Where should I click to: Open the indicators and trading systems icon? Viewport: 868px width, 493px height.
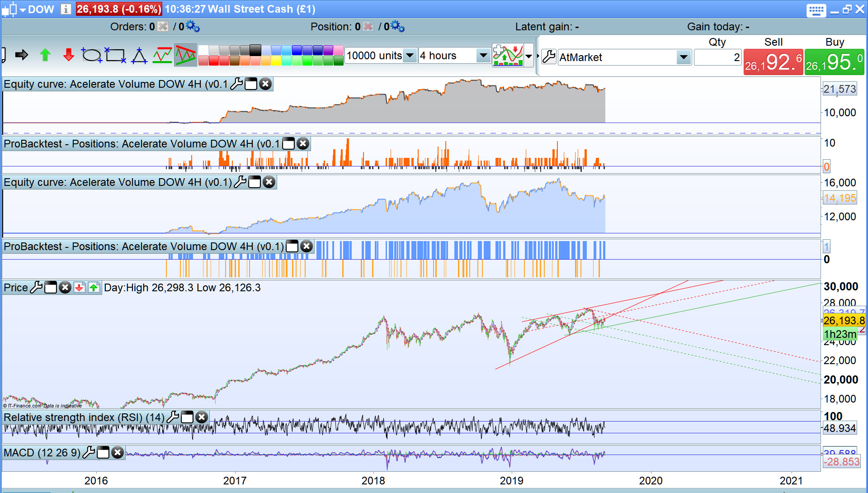pos(508,55)
